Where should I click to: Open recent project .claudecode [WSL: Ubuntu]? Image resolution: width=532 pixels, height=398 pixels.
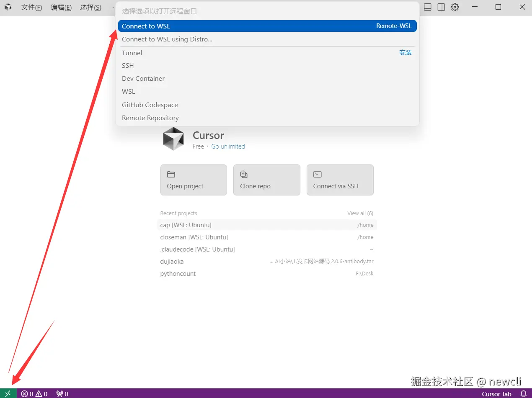click(267, 249)
